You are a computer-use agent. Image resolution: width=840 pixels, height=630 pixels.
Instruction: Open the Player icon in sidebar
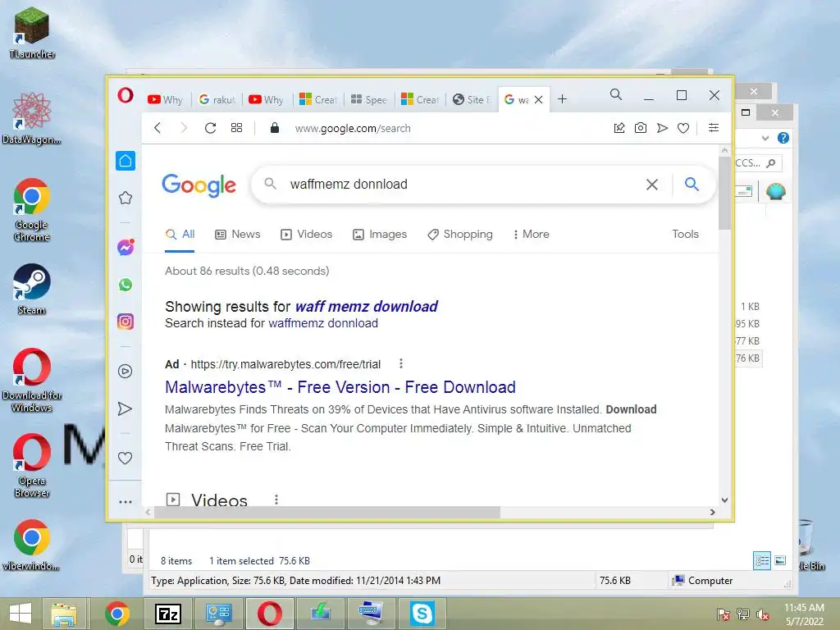126,372
